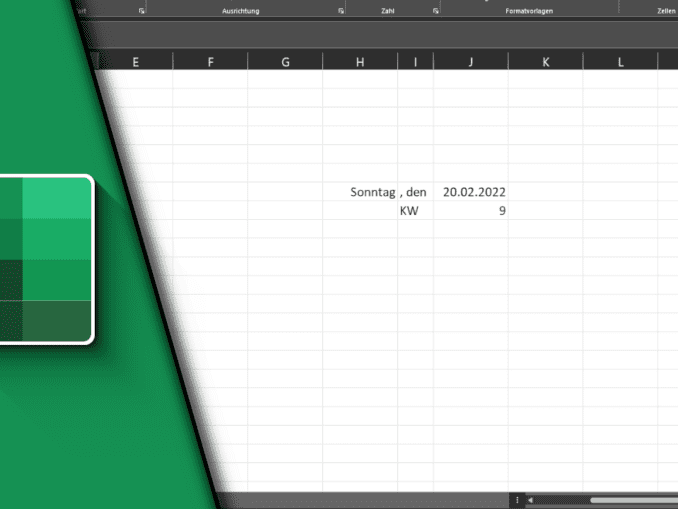
Task: Click the horizontal scrollbar thumb
Action: (632, 499)
